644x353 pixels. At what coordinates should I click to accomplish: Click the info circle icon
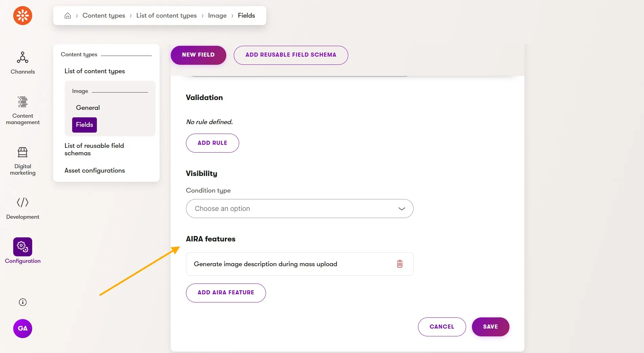click(23, 302)
